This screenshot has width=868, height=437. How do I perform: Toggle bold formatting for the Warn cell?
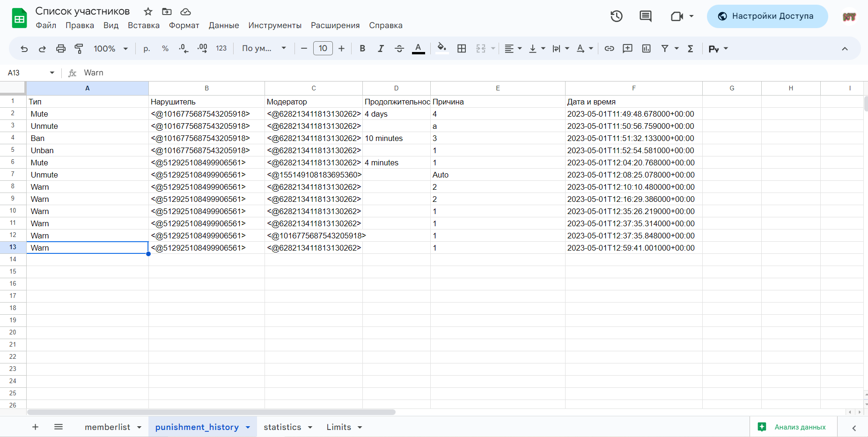(x=362, y=48)
